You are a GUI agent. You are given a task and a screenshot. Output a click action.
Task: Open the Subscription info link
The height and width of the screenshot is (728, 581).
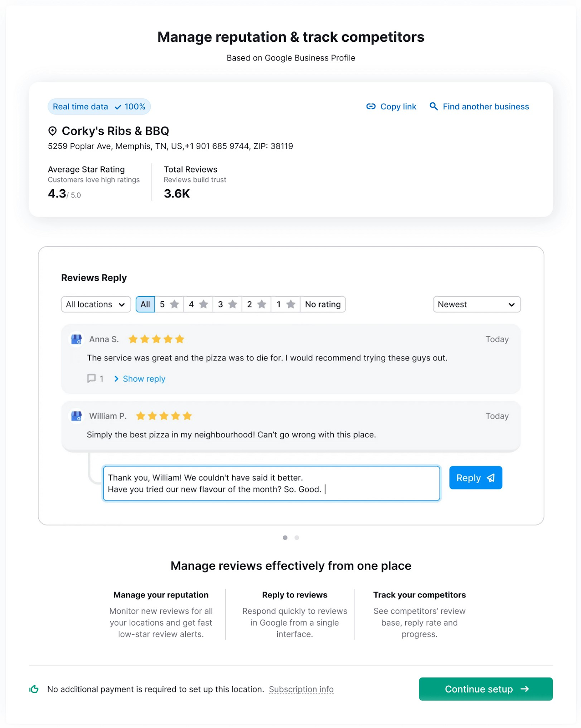pos(301,689)
